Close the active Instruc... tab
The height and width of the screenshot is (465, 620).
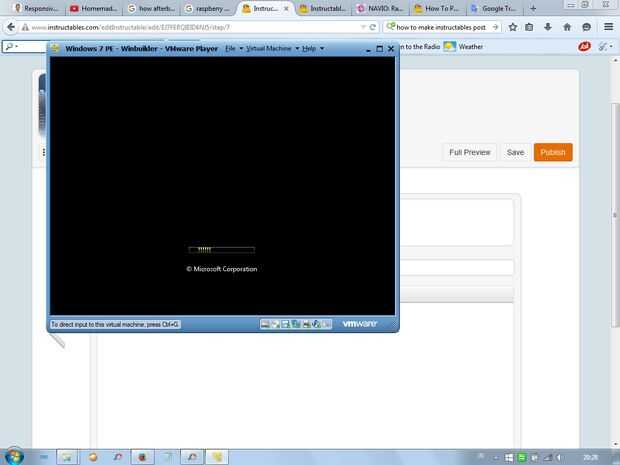click(x=286, y=8)
